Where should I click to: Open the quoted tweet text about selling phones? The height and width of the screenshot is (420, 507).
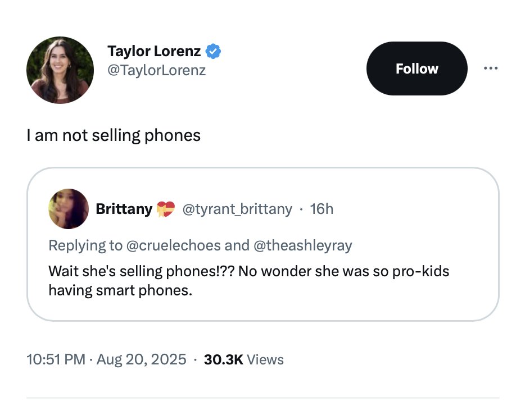[248, 280]
